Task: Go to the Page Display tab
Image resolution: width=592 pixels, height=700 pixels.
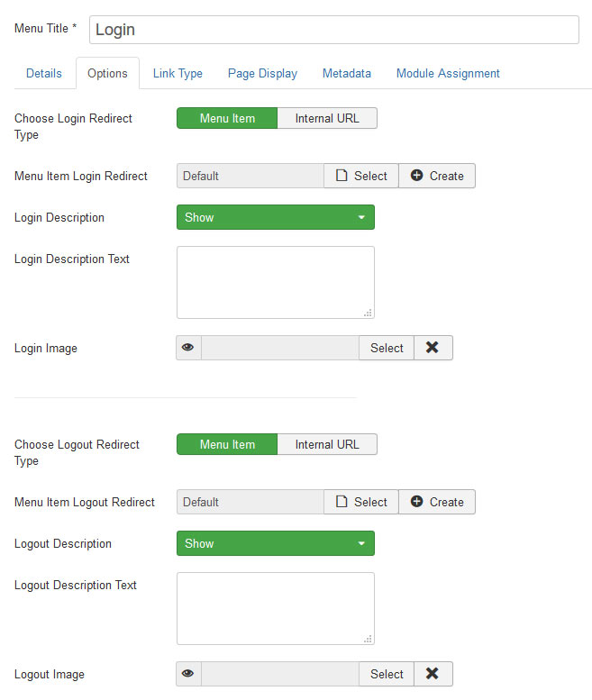Action: pos(262,73)
